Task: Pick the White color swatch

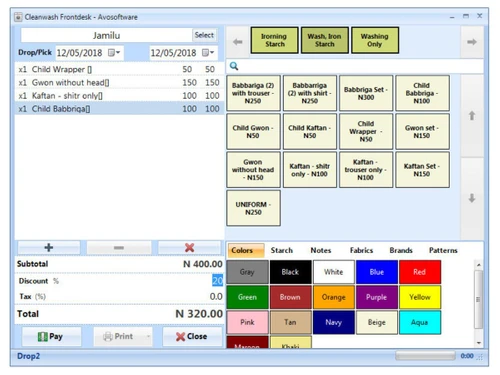Action: pyautogui.click(x=334, y=272)
